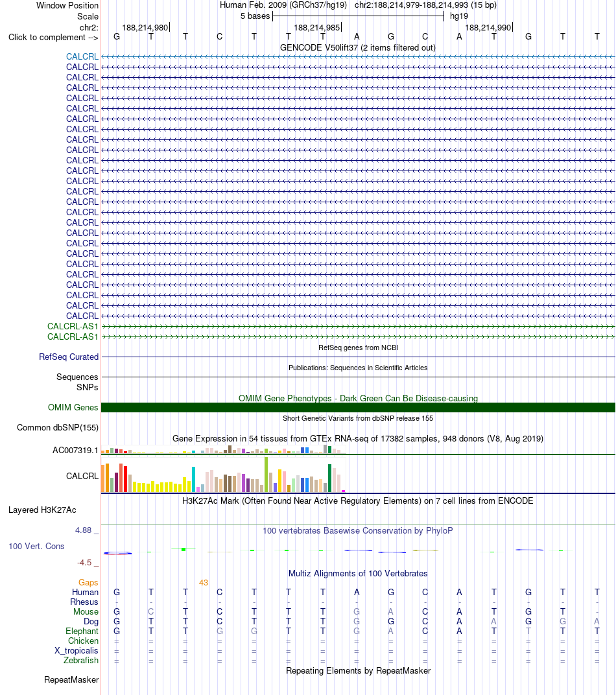This screenshot has height=695, width=616.
Task: Click the coordinate label 188,214,990
Action: [x=488, y=27]
